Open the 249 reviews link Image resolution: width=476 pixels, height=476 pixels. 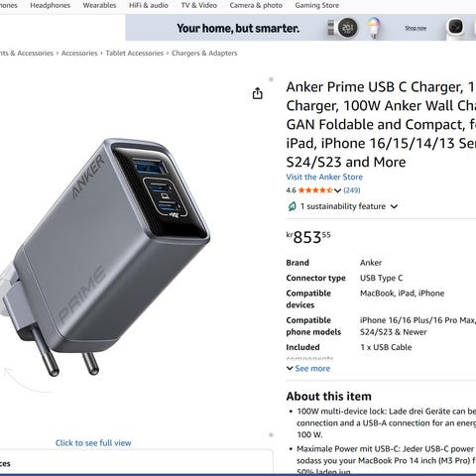pos(352,190)
